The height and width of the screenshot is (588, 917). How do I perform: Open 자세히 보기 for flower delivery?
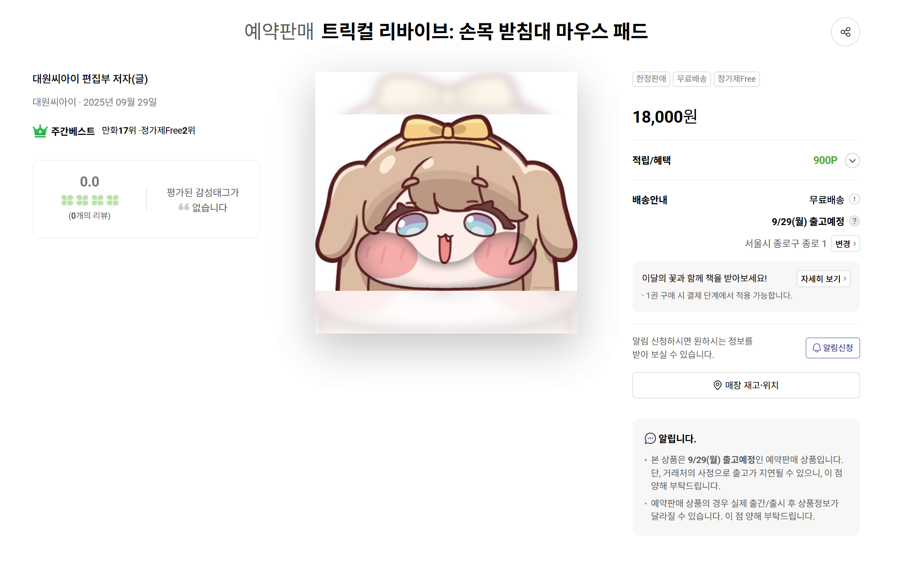pyautogui.click(x=823, y=278)
